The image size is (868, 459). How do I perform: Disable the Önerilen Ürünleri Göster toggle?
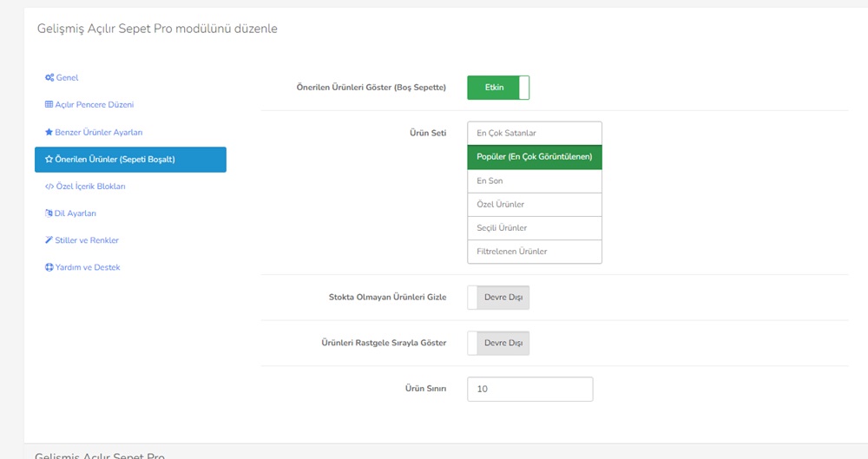click(x=498, y=88)
